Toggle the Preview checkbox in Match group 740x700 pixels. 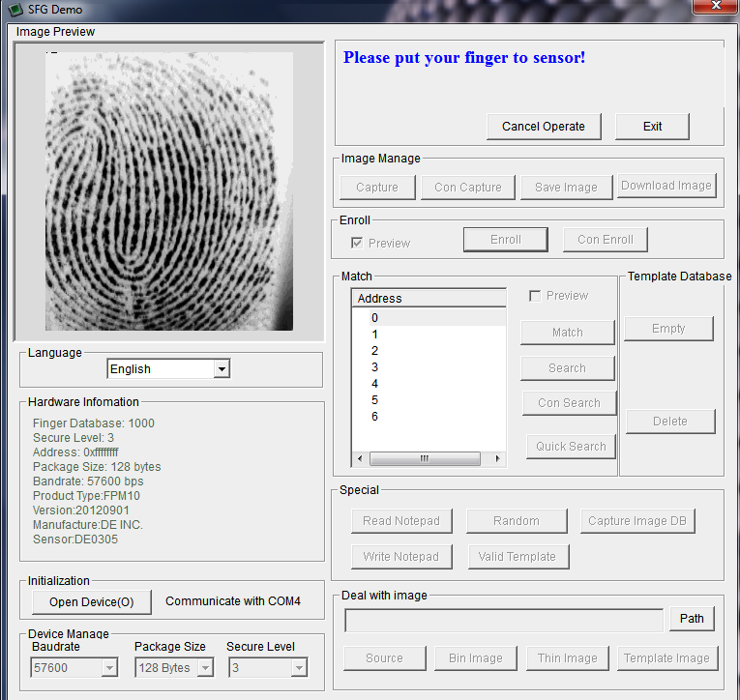point(535,296)
